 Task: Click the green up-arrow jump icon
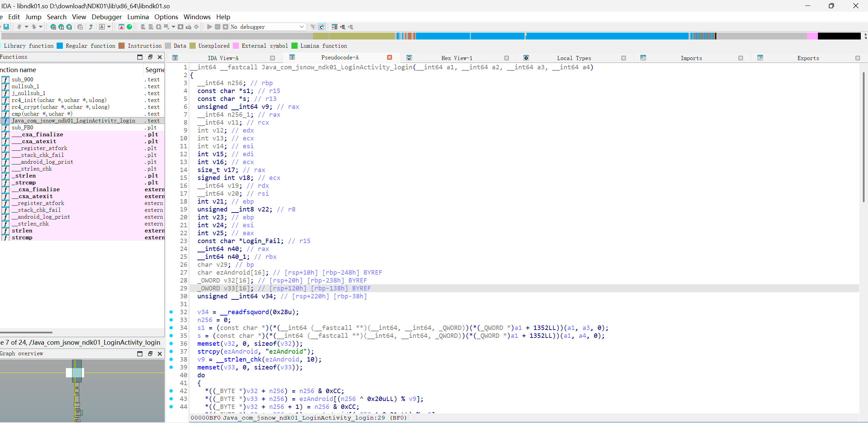click(91, 27)
